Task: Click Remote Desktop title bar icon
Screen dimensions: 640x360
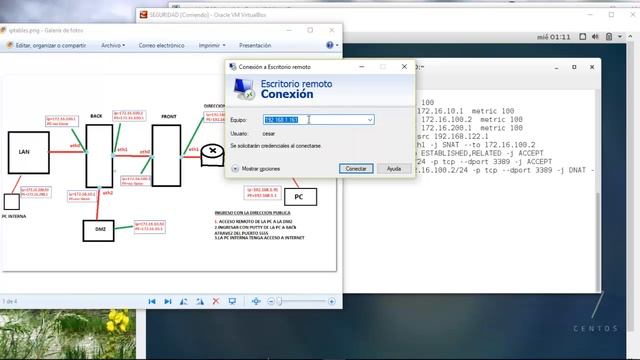Action: tap(233, 67)
